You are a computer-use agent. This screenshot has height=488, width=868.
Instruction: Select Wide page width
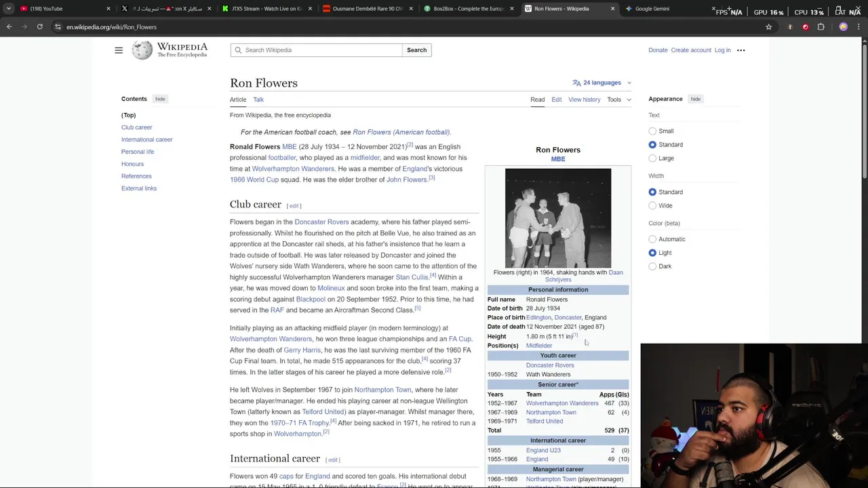[652, 205]
